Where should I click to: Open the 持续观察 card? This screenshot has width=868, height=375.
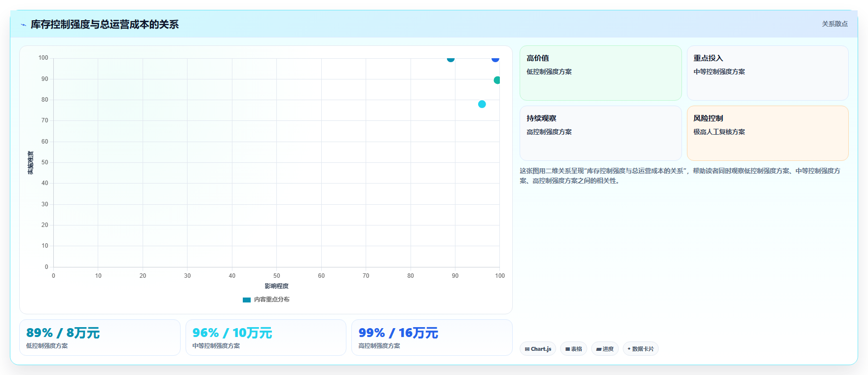point(601,133)
